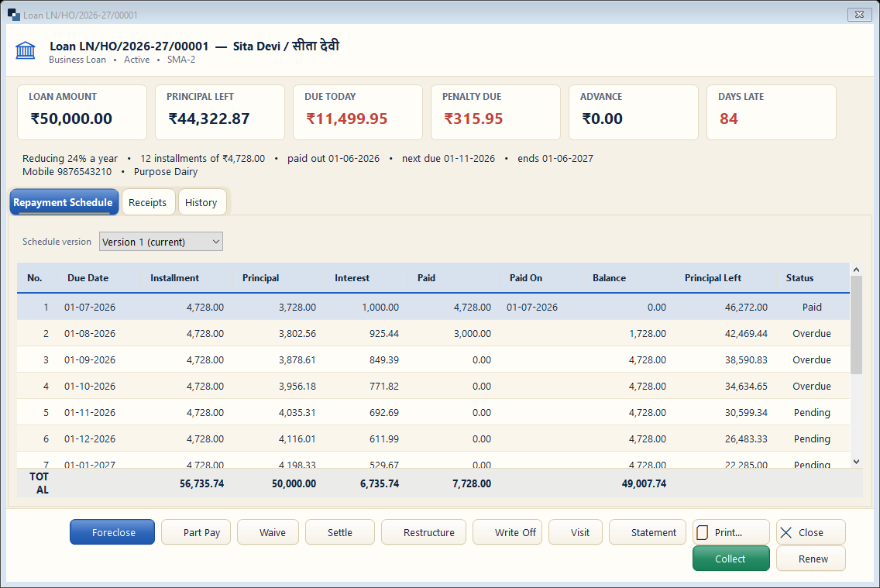Click the PENALTY DUE amount ₹315.95
This screenshot has width=880, height=588.
click(473, 119)
